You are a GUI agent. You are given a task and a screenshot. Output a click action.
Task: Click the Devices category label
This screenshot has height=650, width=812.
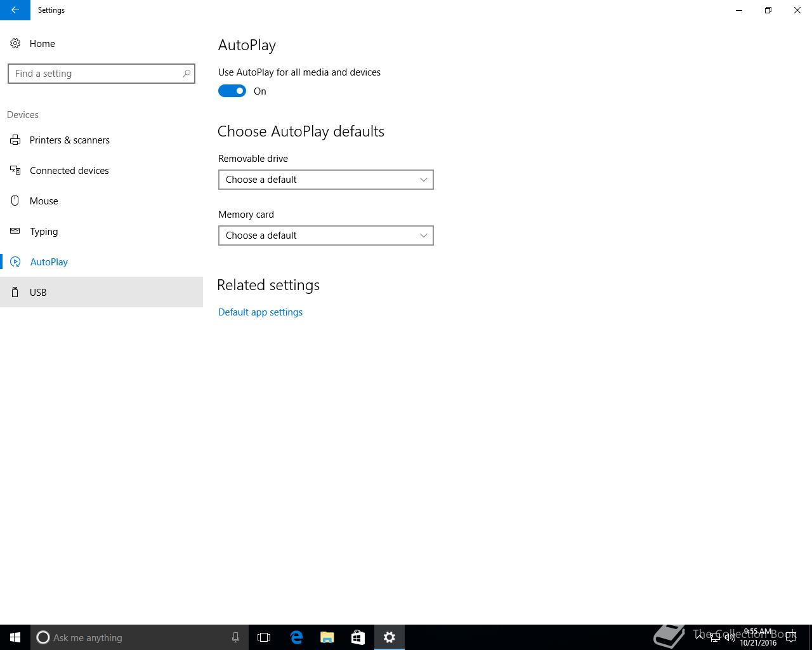pos(23,115)
